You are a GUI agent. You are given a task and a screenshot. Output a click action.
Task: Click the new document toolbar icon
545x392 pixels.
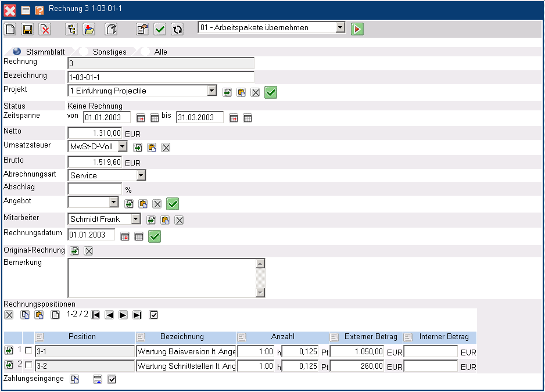point(10,29)
